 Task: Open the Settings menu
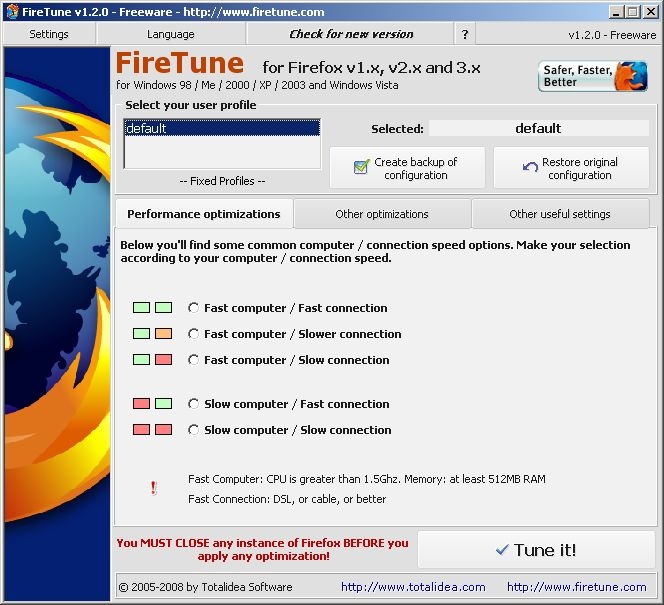pos(48,34)
